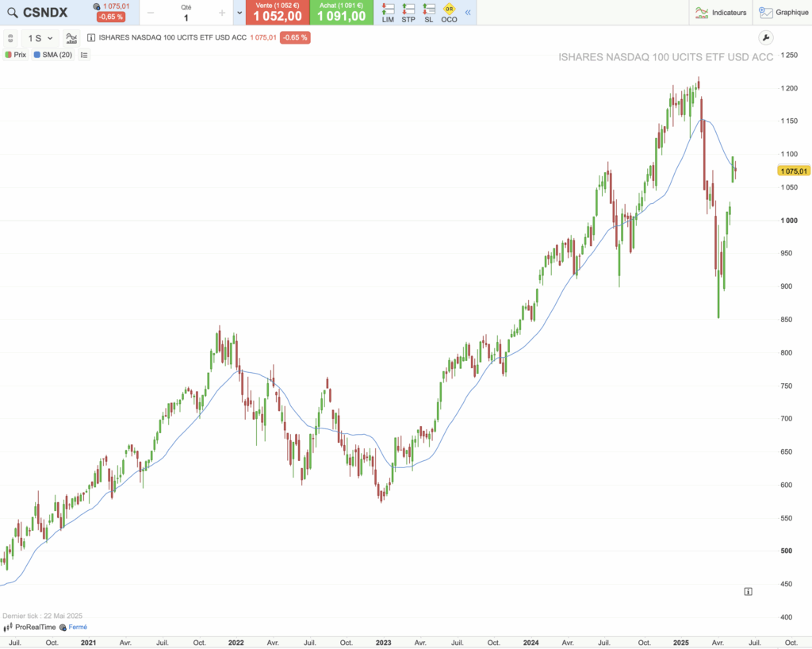This screenshot has width=812, height=649.
Task: Click the Dernier tick : 22 Mai 2025 text
Action: (43, 616)
